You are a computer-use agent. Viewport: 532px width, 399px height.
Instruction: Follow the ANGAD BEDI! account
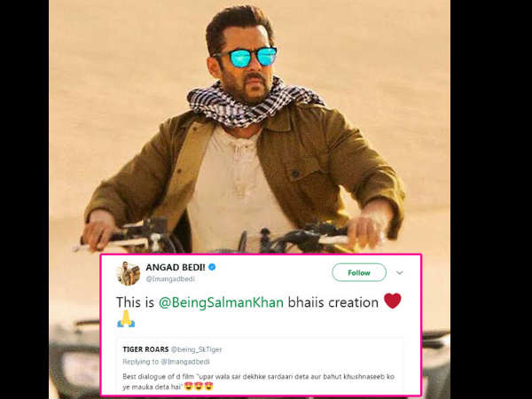pyautogui.click(x=359, y=272)
